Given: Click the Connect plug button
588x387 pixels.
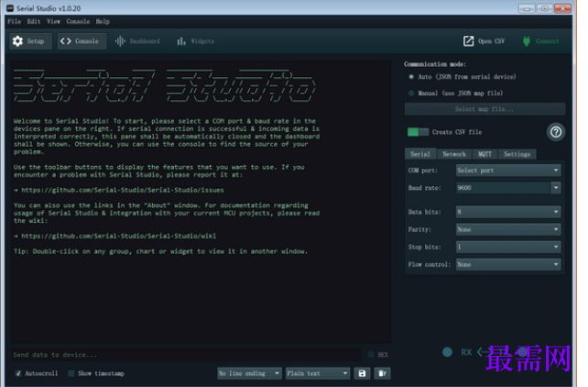Looking at the screenshot, I should point(540,41).
